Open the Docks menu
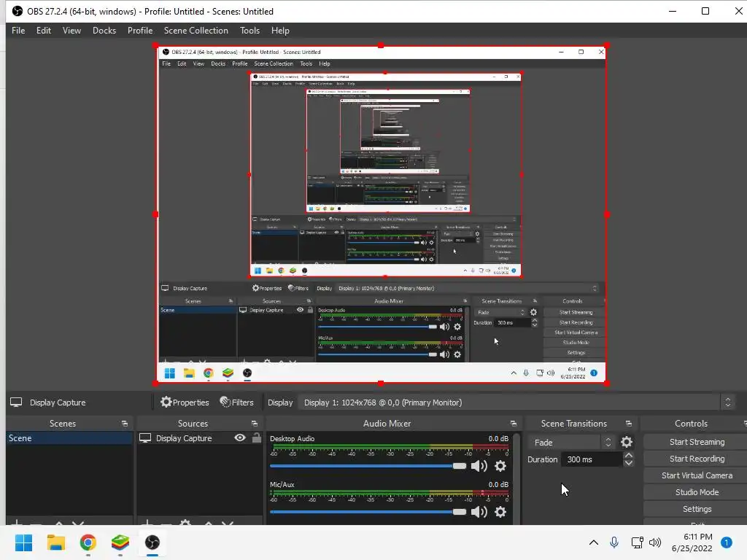 [x=104, y=31]
